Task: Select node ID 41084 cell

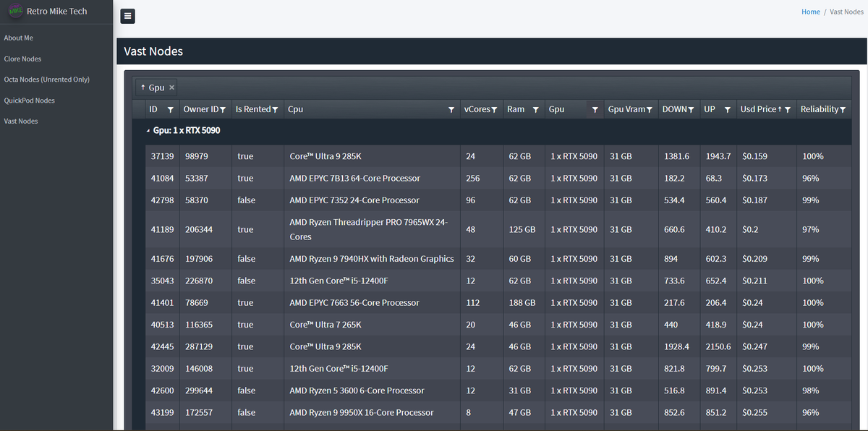Action: pyautogui.click(x=162, y=178)
